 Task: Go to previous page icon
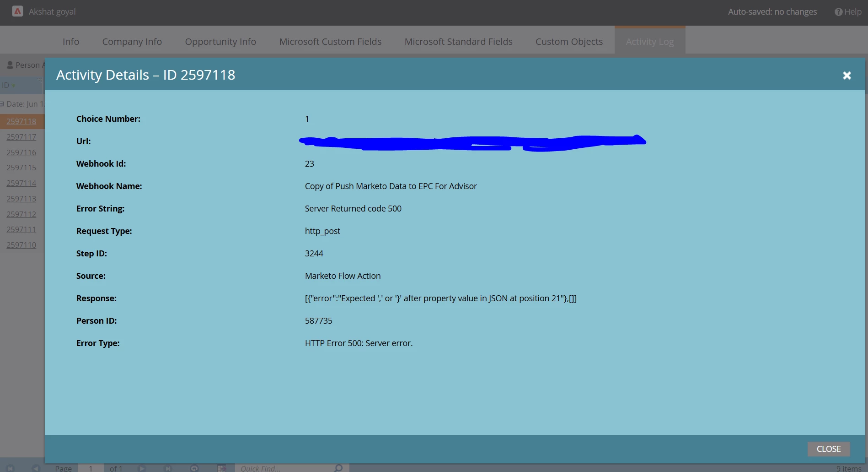click(x=36, y=468)
